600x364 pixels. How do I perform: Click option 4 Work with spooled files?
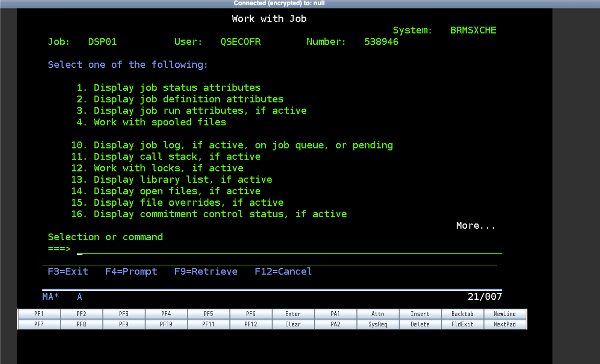tap(151, 122)
